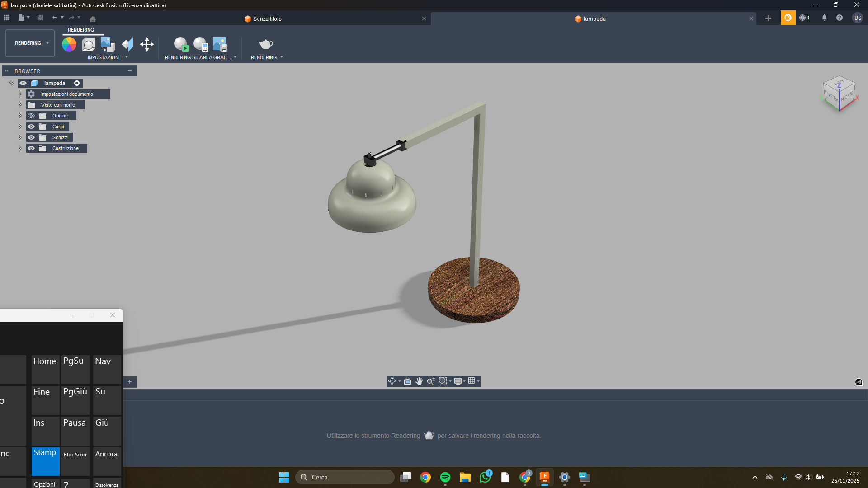The height and width of the screenshot is (488, 868).
Task: Open in-canvas render settings icon
Action: pyautogui.click(x=200, y=44)
